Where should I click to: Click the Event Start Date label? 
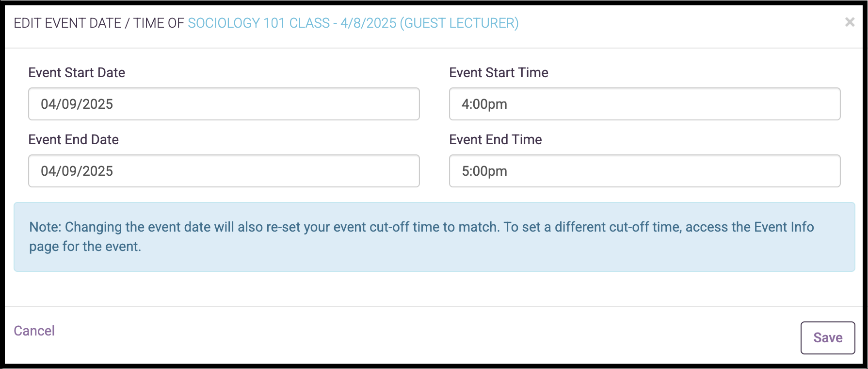77,72
